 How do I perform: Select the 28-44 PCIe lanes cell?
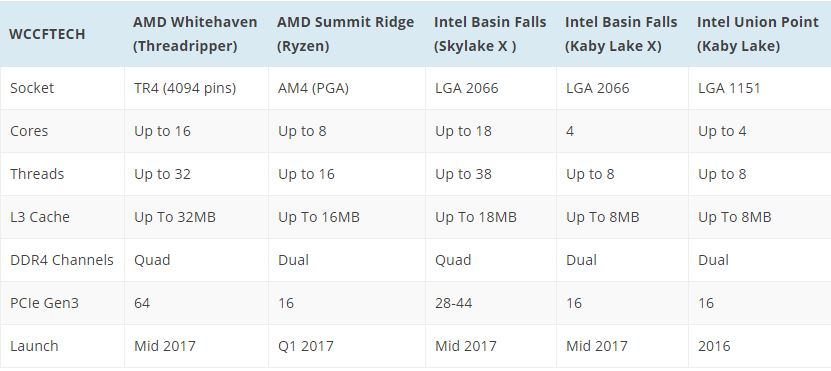click(454, 303)
